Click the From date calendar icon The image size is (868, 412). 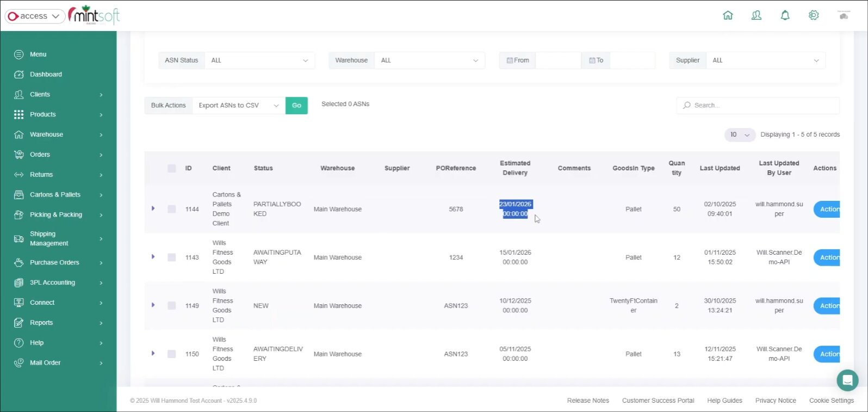click(x=510, y=60)
